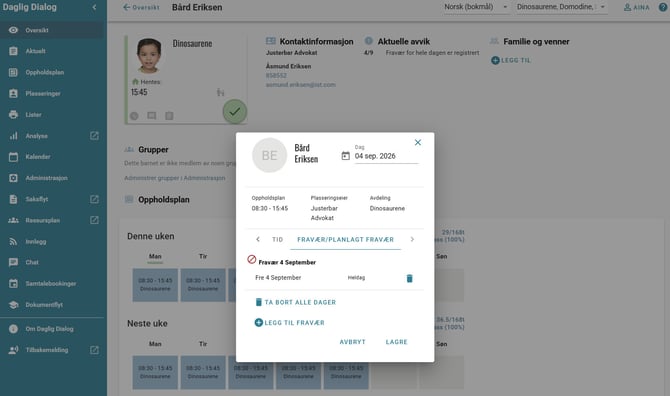The width and height of the screenshot is (670, 396).
Task: Click the clock icon on child card
Action: point(134,116)
